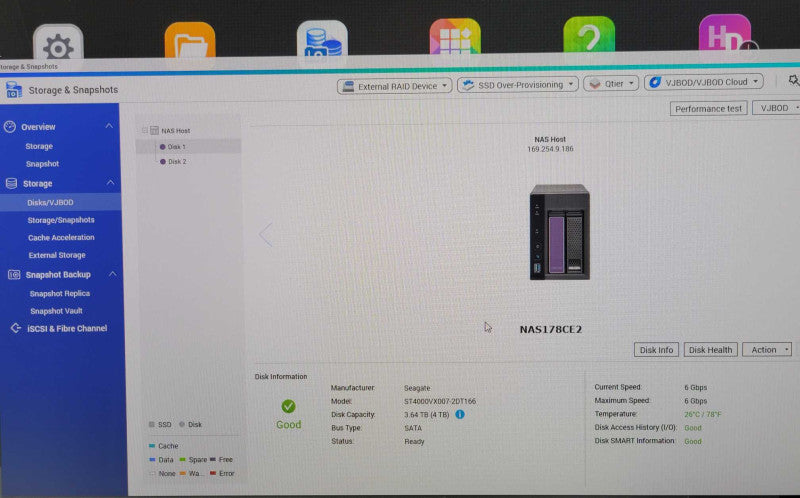The height and width of the screenshot is (498, 800).
Task: Click the wrench settings icon at top right
Action: pos(793,81)
